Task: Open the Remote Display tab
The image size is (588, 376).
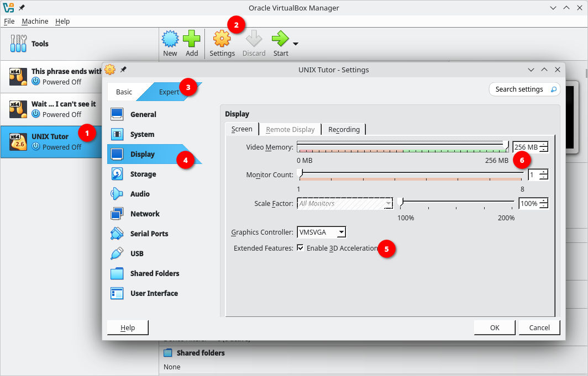Action: 290,129
